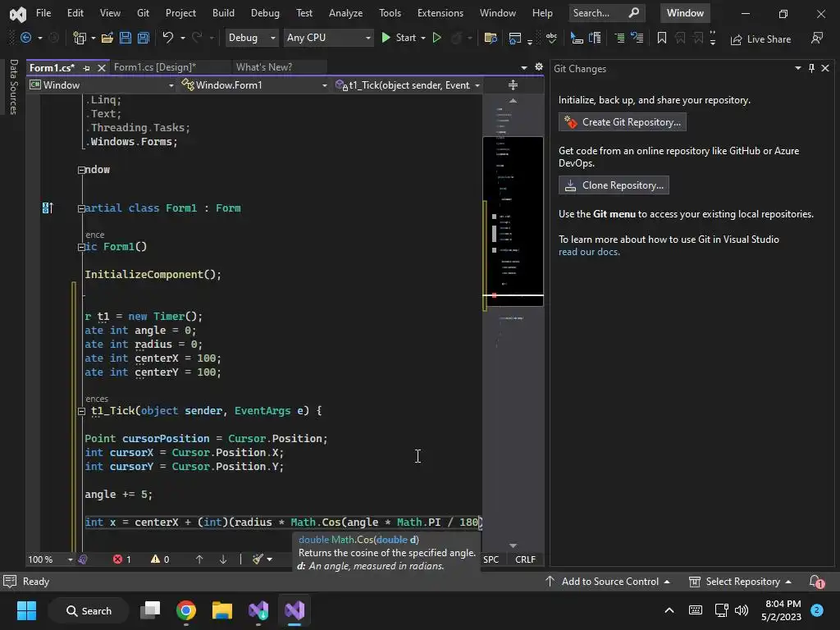Expand the Start button dropdown arrow
Screen dimensions: 840x630
click(423, 38)
